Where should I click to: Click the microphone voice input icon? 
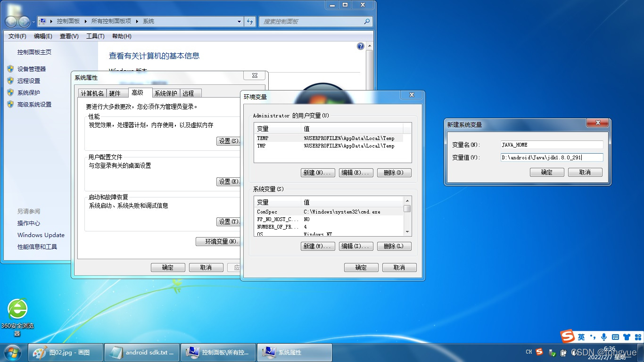[604, 337]
